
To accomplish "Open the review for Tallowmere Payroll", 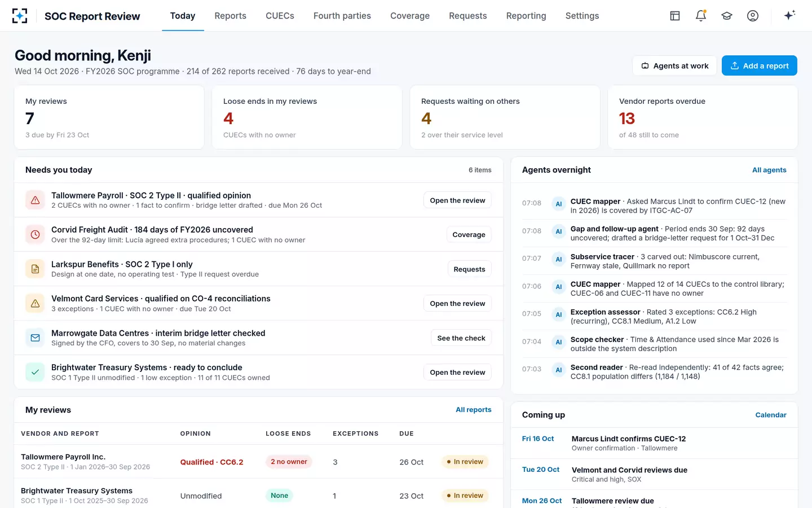I will click(x=457, y=200).
